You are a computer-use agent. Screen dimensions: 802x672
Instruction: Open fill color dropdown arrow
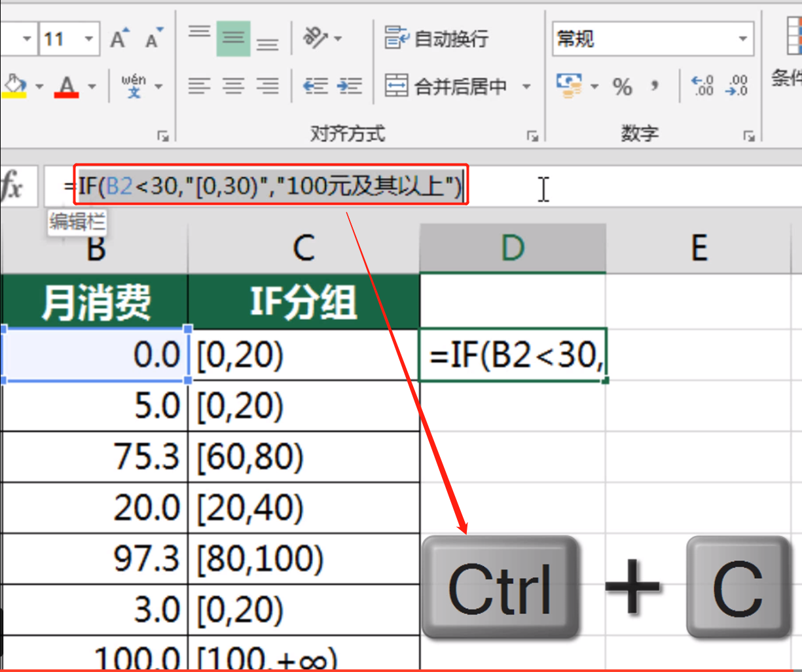click(39, 86)
